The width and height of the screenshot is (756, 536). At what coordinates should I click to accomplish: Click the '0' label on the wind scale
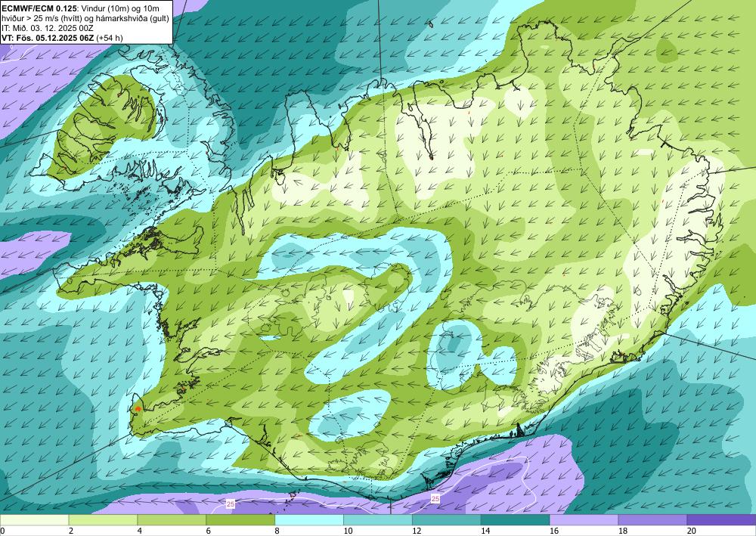coord(2,531)
